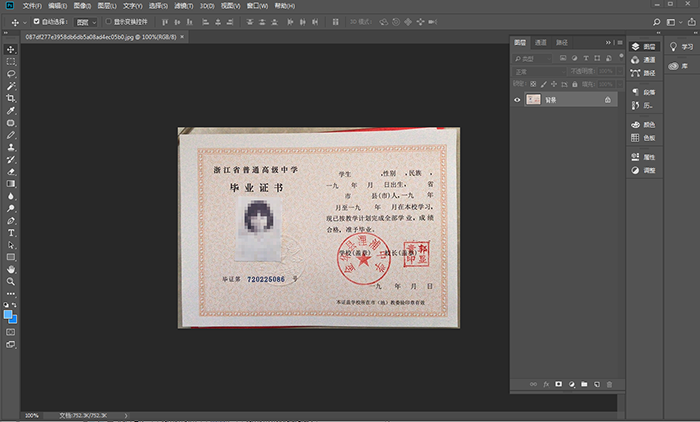Select the Eyedropper tool
The image size is (700, 422).
[11, 110]
